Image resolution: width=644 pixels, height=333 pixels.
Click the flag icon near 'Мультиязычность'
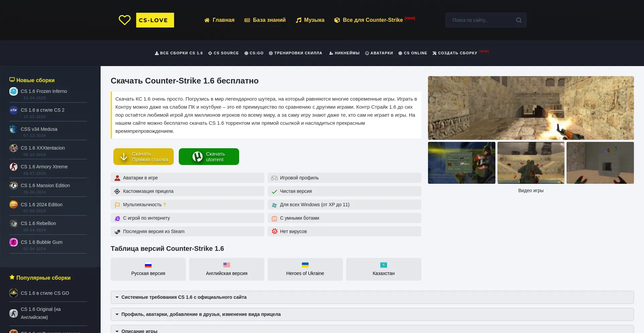[x=117, y=205]
